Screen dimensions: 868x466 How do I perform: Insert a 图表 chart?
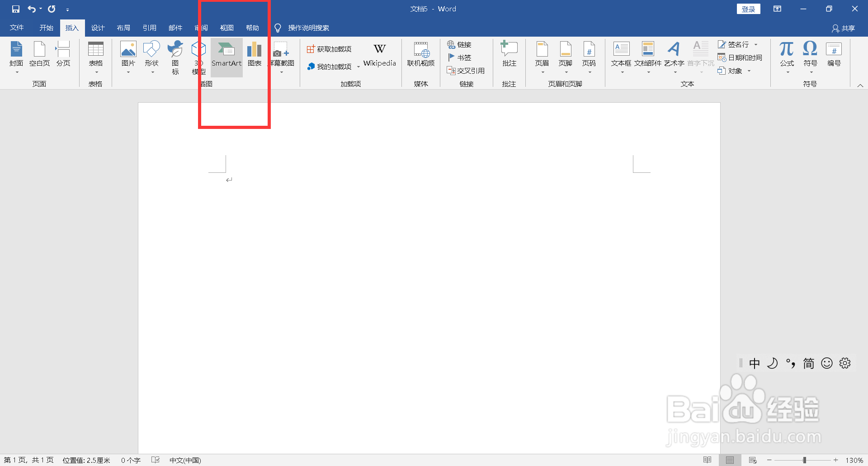tap(255, 54)
